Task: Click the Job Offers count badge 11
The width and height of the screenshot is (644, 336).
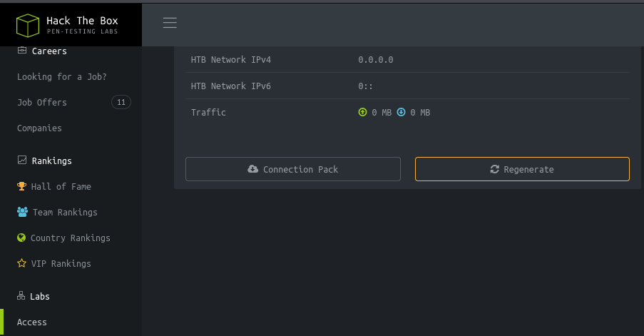Action: 121,103
